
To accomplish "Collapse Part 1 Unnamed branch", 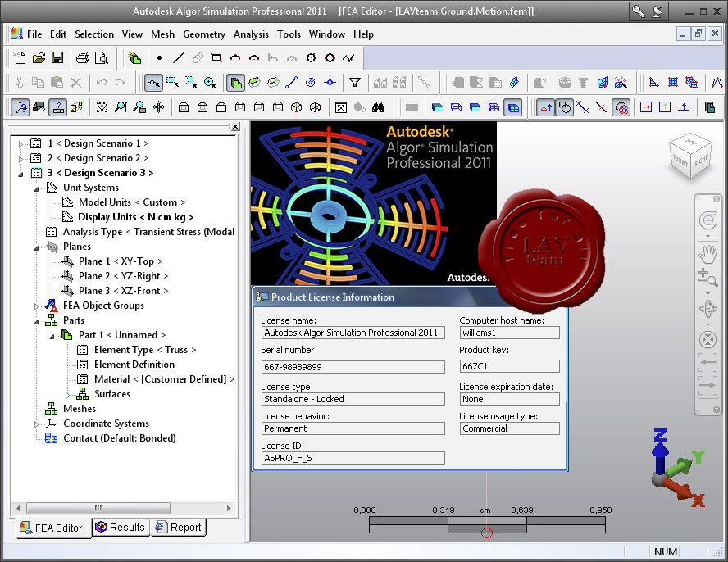I will (52, 336).
